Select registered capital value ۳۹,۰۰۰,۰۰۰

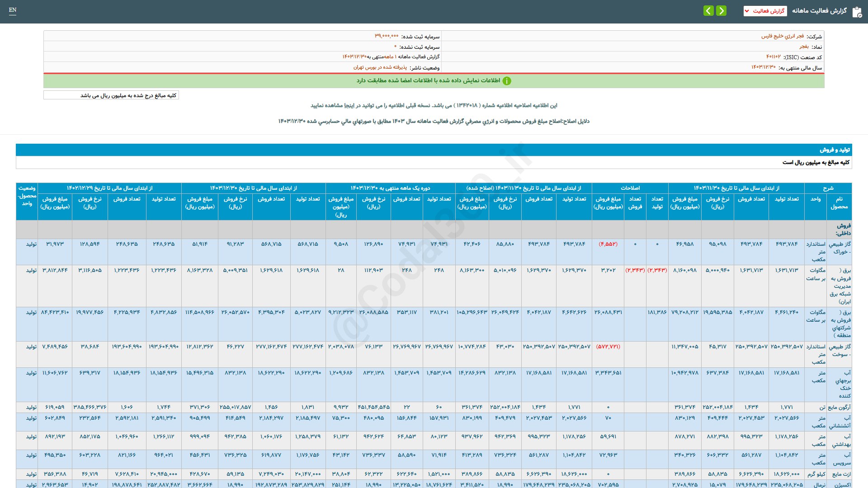coord(387,36)
